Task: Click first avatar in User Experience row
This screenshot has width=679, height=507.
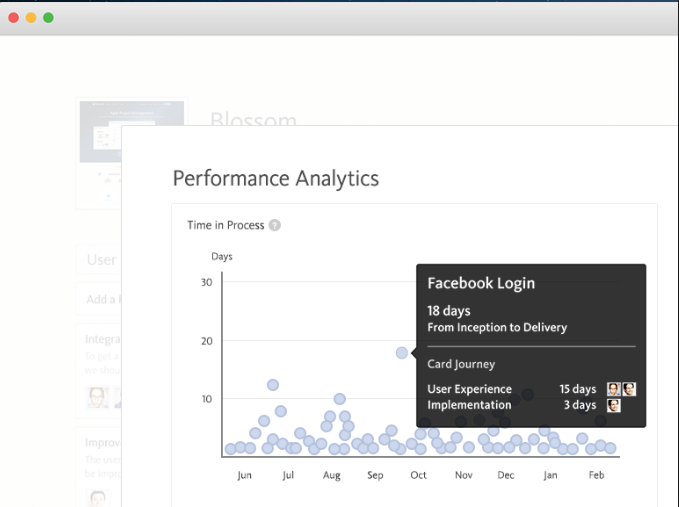Action: pos(614,389)
